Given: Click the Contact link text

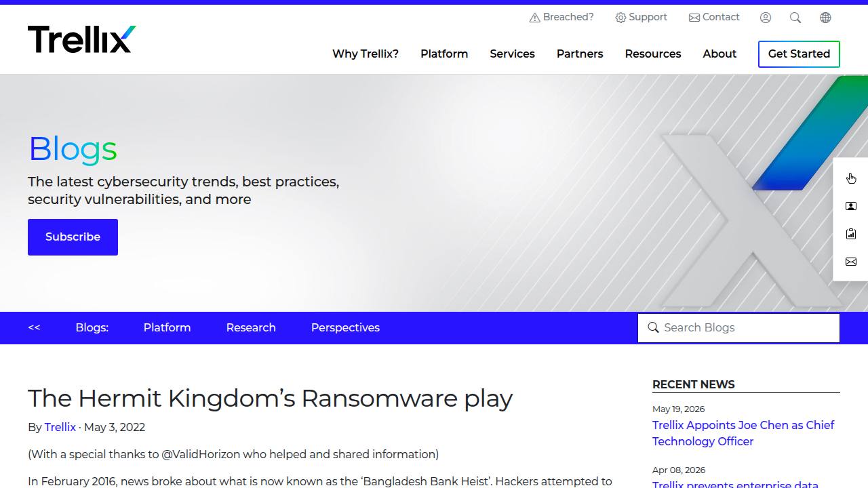Looking at the screenshot, I should 721,17.
